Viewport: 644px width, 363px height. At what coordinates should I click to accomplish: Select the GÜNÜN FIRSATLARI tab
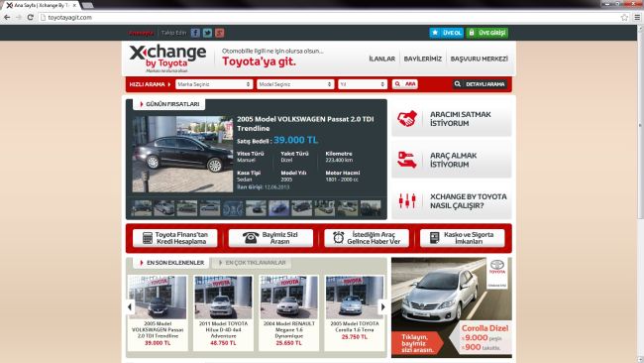168,104
